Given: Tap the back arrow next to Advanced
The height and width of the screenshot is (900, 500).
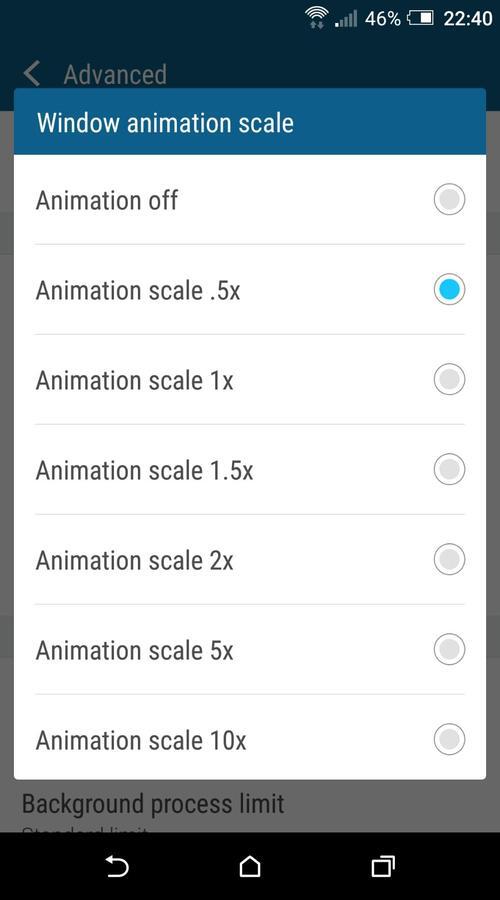Looking at the screenshot, I should point(32,75).
